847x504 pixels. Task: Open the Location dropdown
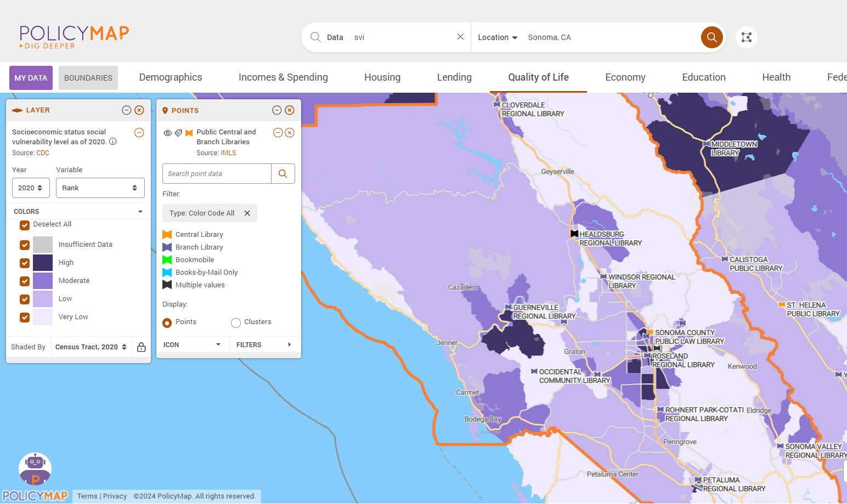tap(498, 37)
